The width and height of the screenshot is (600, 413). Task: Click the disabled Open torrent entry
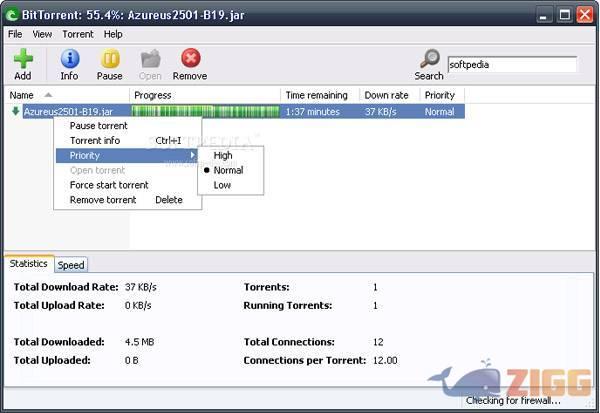tap(98, 170)
